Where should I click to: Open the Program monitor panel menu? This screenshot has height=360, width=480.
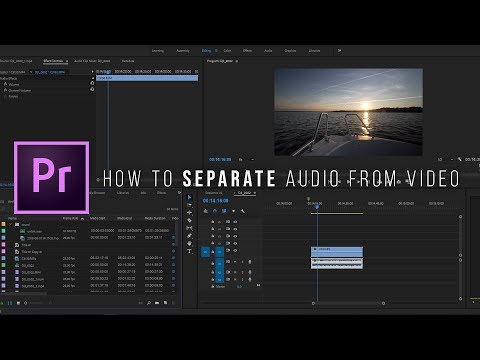[x=237, y=61]
